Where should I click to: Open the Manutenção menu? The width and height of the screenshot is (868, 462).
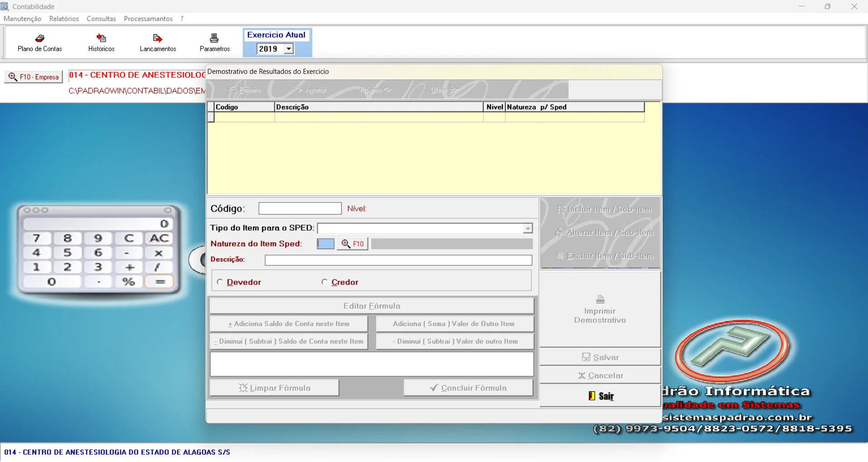[x=22, y=19]
